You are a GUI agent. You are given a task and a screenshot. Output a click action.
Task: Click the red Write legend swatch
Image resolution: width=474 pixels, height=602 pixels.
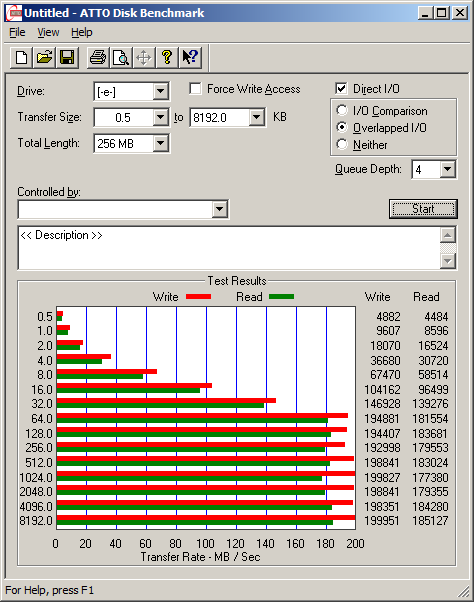[198, 296]
